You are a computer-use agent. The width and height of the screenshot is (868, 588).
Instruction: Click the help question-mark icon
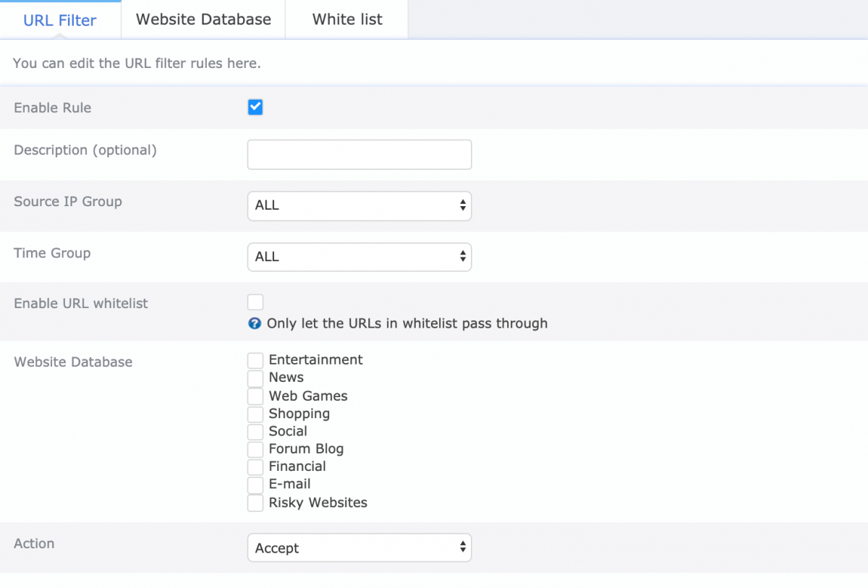click(x=255, y=324)
